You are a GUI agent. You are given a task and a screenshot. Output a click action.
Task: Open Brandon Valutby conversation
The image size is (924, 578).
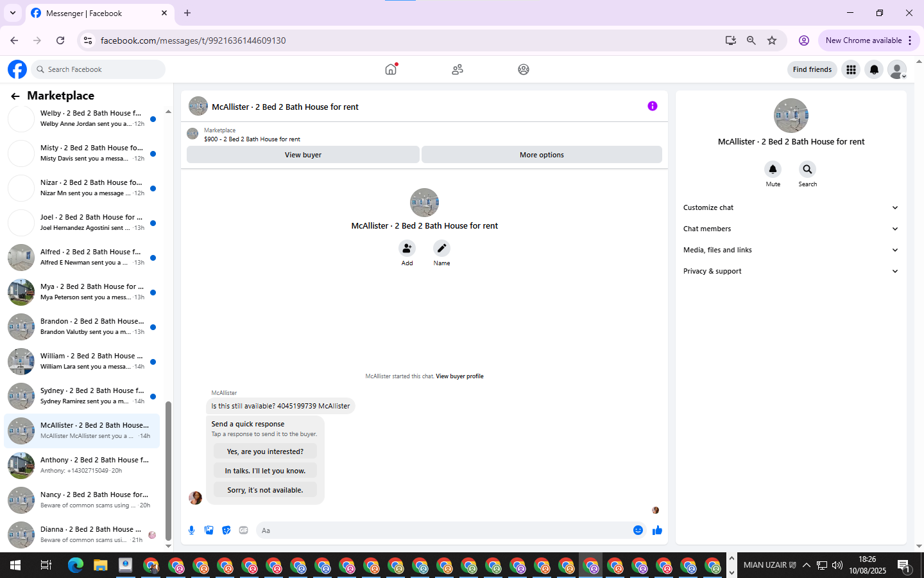(82, 326)
